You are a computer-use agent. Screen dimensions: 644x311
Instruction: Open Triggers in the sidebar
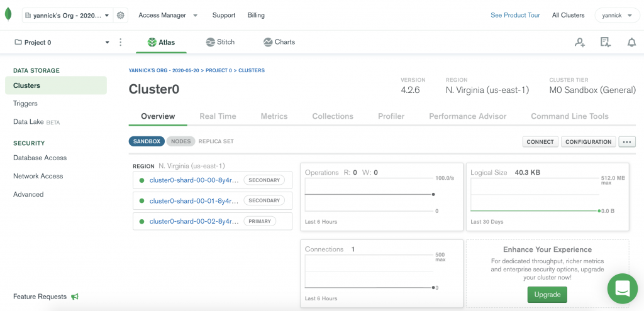(25, 104)
